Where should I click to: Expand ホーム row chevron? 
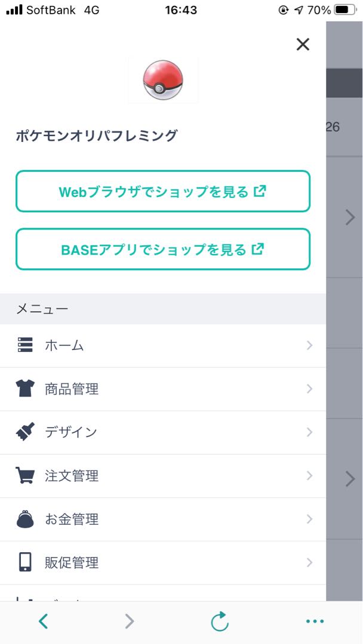309,345
